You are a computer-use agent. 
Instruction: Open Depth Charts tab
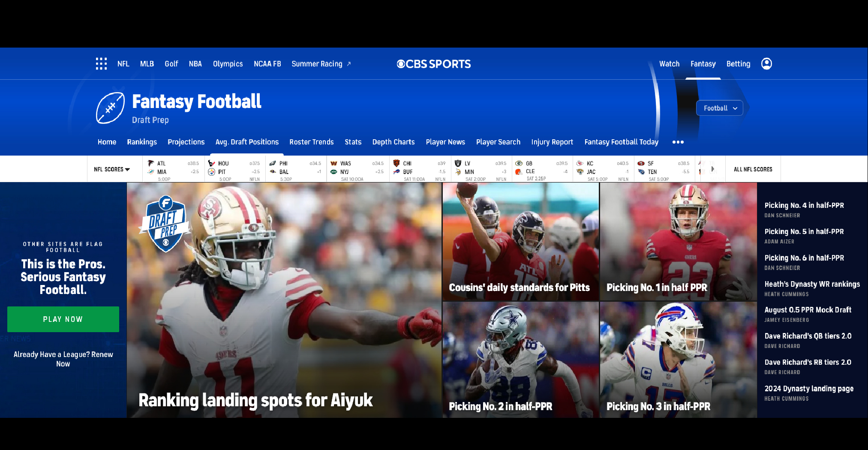[x=393, y=142]
